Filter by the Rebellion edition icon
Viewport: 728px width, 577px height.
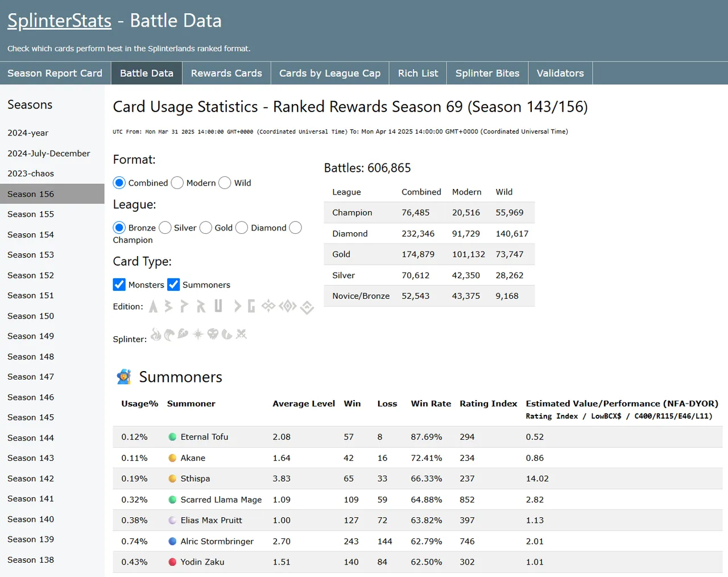coord(307,307)
